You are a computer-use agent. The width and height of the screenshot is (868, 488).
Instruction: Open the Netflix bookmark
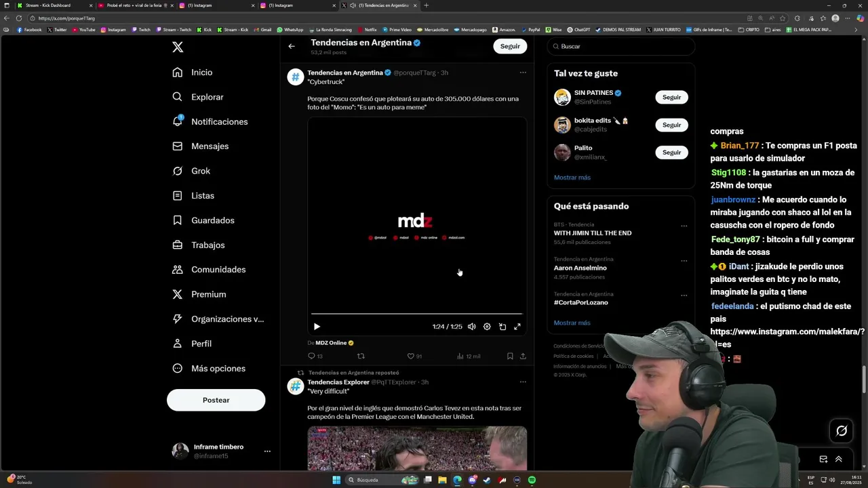[x=367, y=30]
